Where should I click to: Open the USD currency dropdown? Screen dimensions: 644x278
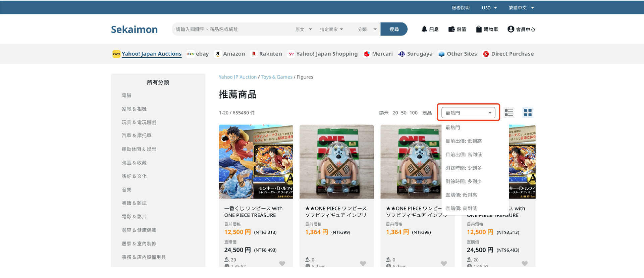point(489,8)
